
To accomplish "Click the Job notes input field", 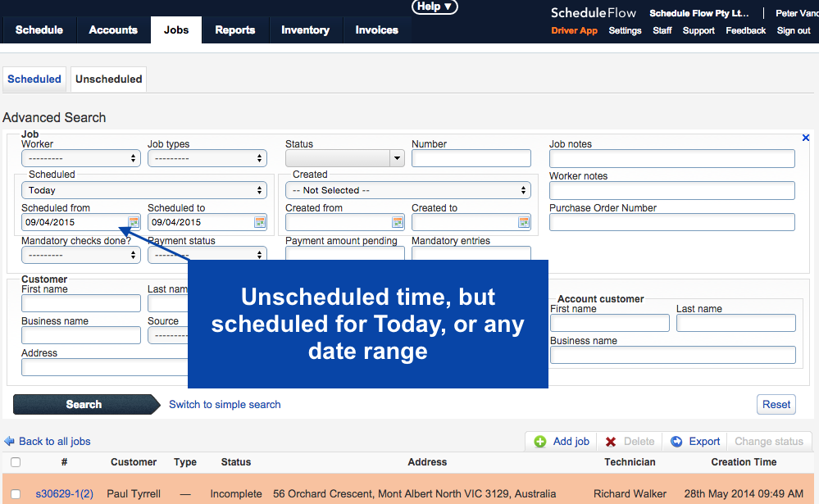I will [x=671, y=158].
